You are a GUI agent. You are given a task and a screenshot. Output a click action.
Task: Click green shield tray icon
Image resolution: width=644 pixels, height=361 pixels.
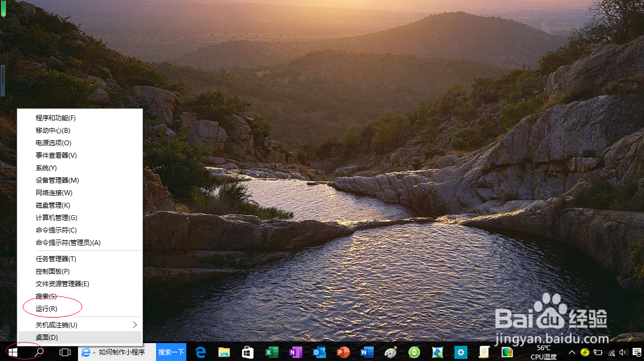tap(585, 352)
